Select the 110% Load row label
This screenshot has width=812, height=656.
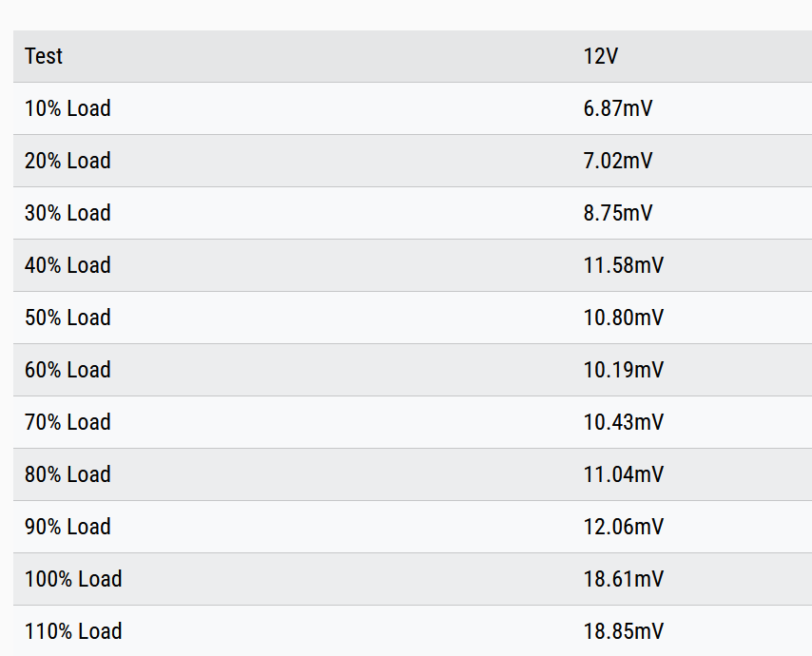click(x=73, y=631)
